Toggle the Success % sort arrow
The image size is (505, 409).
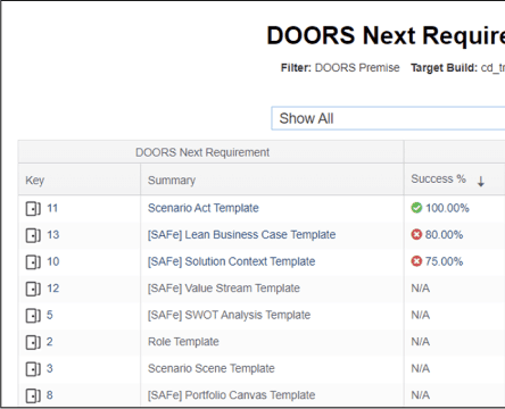pos(481,181)
